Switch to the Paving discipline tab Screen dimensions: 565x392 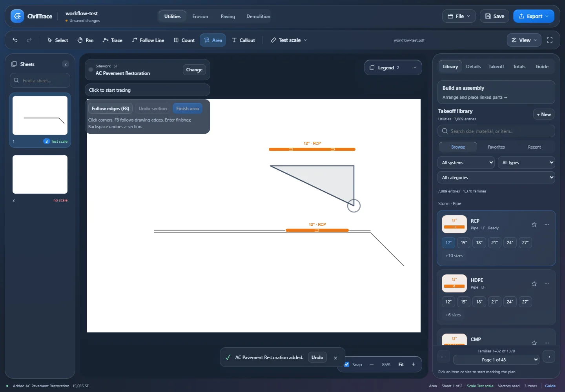228,16
